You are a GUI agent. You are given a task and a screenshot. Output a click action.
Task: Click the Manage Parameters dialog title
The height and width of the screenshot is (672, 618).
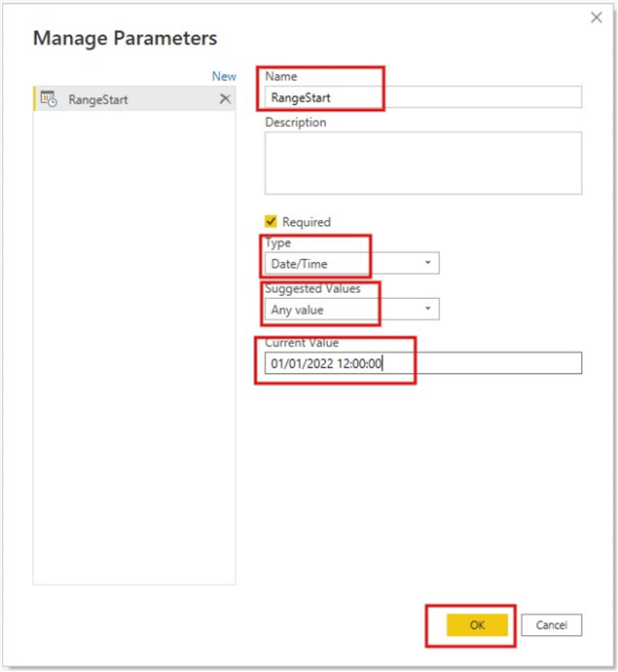[x=125, y=39]
